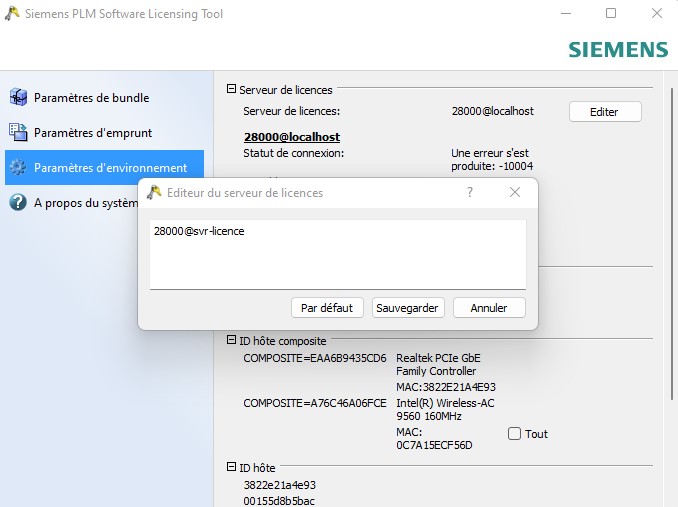Click the gear icon for Paramètres d'environnement

(x=18, y=167)
